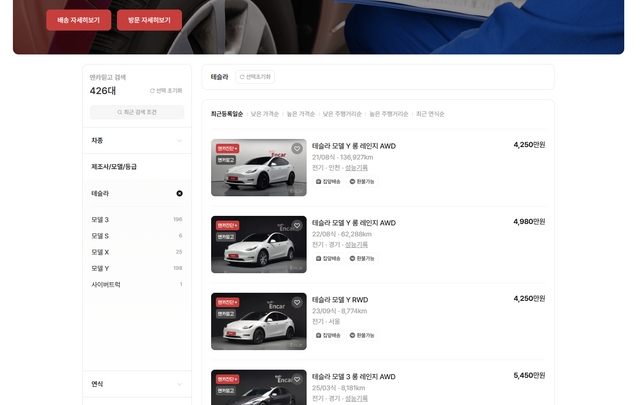Viewport: 640px width, 405px height.
Task: Expand the 차종 filter section
Action: 137,140
